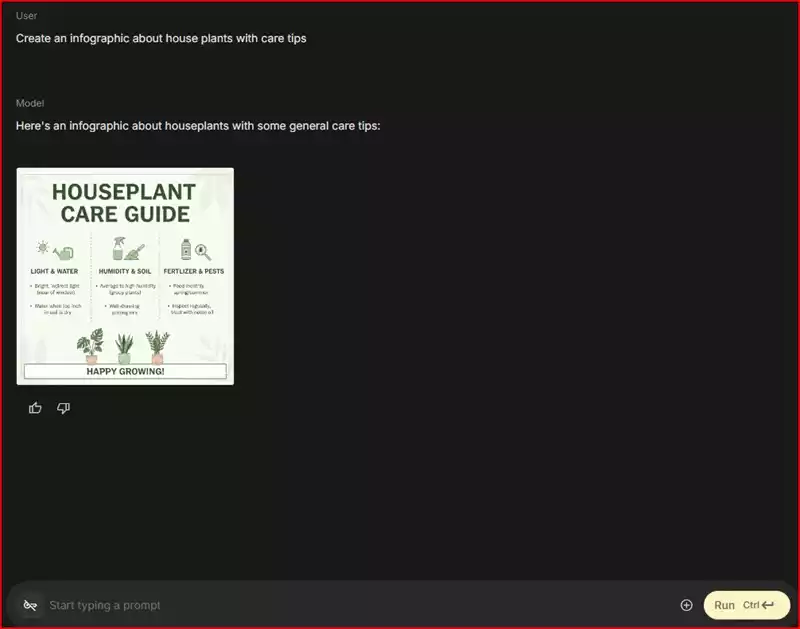Click the 'HOUSEPLANT CARE GUIDE' title in image
The width and height of the screenshot is (800, 629).
coord(125,203)
